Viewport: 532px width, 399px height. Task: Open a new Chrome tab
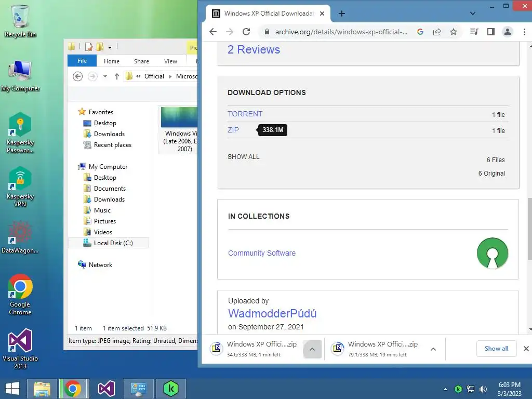point(342,14)
